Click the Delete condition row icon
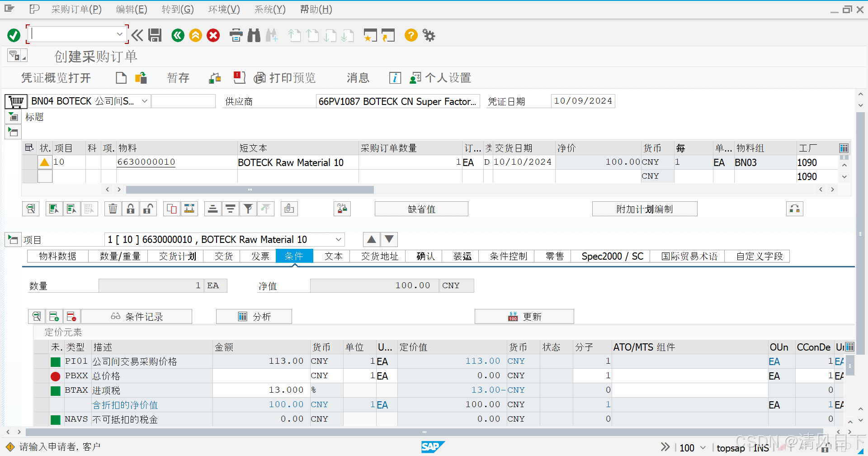Screen dimensions: 868x456 click(x=71, y=316)
